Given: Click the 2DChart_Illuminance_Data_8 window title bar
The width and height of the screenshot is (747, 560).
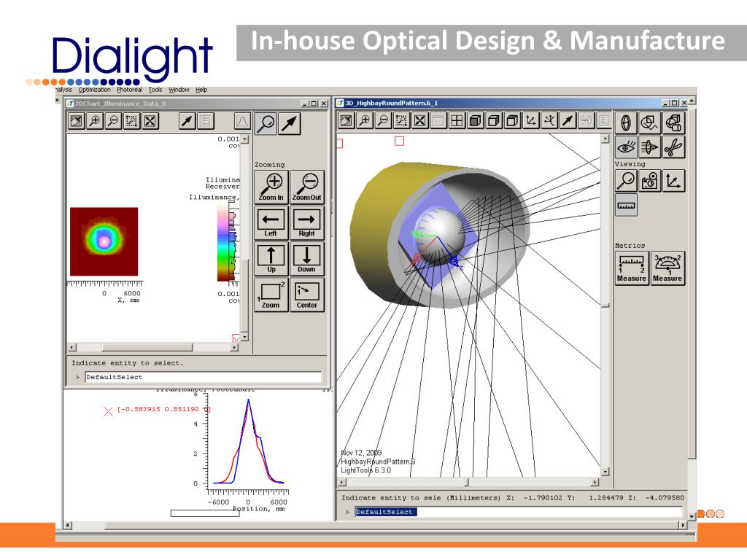Looking at the screenshot, I should [x=197, y=104].
